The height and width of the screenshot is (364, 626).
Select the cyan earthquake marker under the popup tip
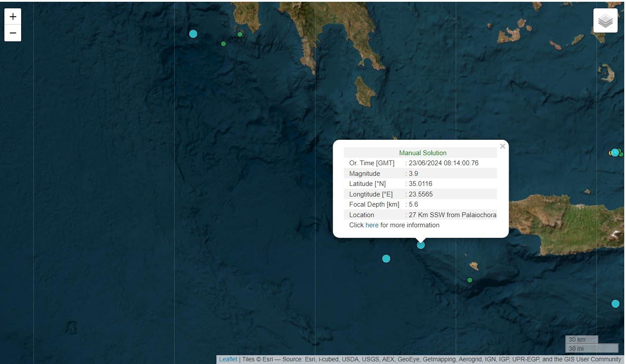[421, 245]
